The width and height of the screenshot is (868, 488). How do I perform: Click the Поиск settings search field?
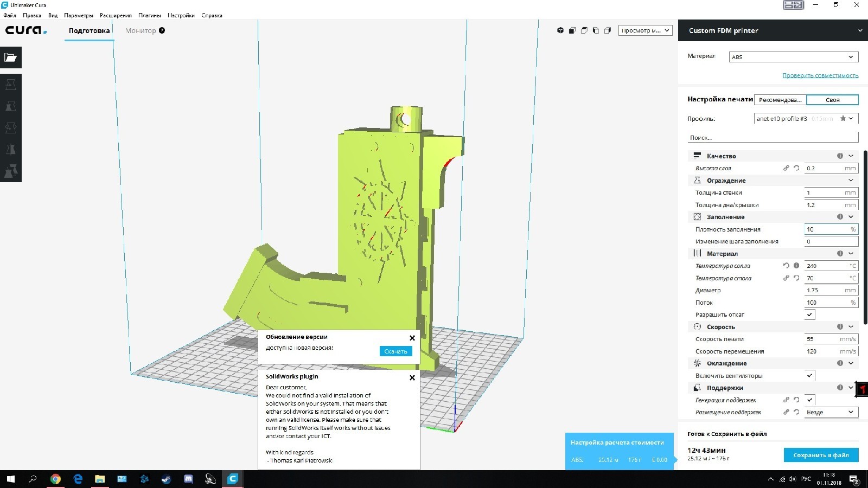pos(773,138)
